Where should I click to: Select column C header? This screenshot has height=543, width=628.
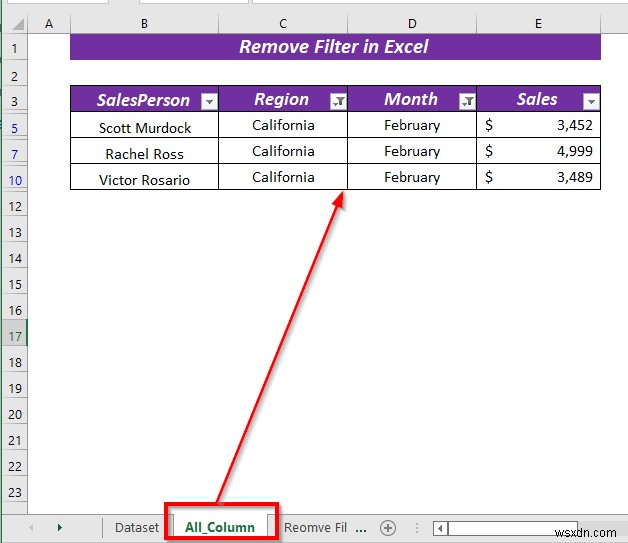[283, 24]
